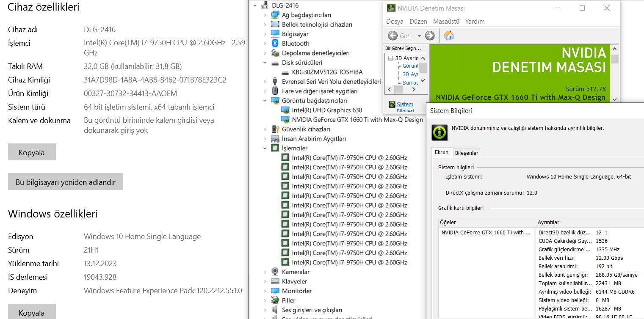Click Bu bilgisayarı yeniden adlandır button

tap(66, 182)
